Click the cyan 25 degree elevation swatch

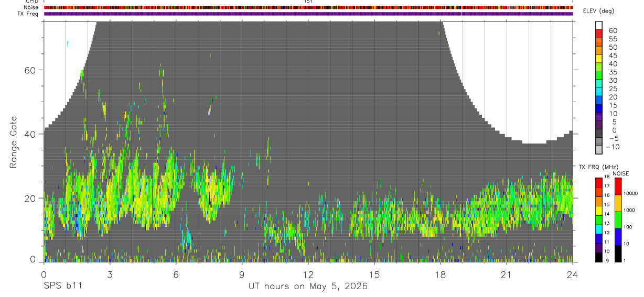coord(599,91)
